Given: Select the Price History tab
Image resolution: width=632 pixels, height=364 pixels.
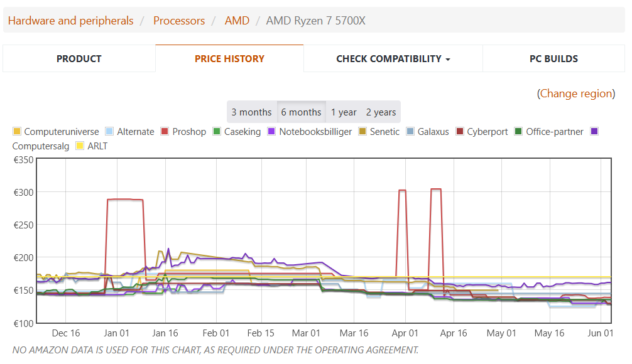Looking at the screenshot, I should 229,59.
